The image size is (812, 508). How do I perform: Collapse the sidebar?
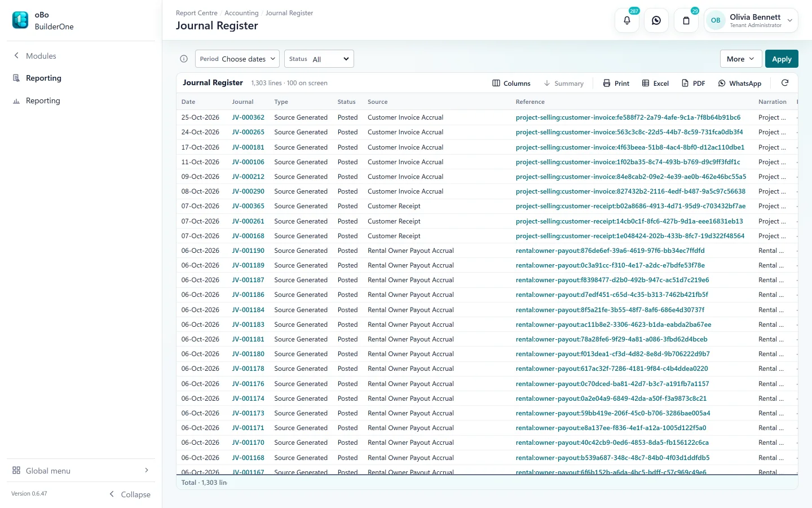tap(130, 494)
